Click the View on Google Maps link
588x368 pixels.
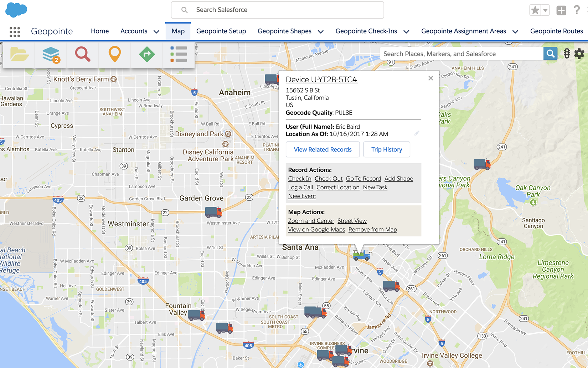(x=316, y=230)
